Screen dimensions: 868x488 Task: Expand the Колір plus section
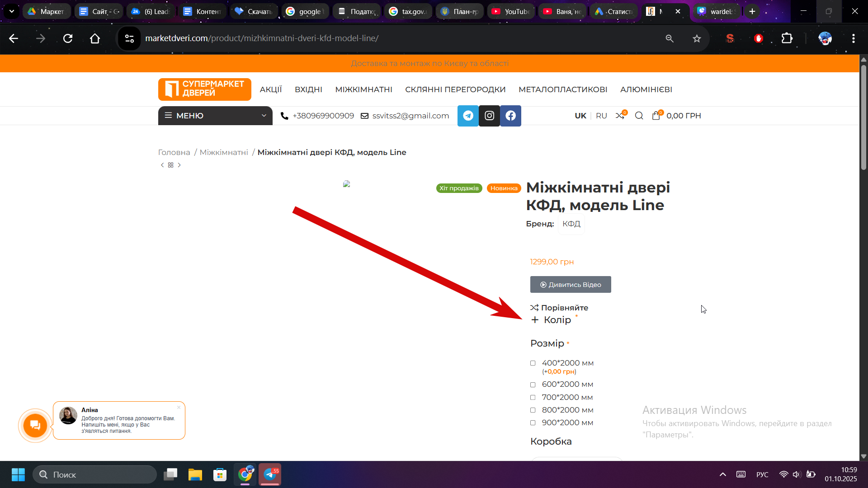535,320
